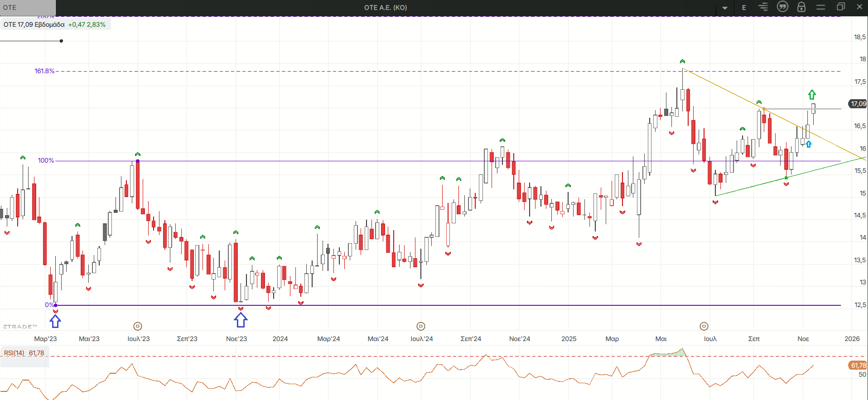Click the small cyan up arrow marker

point(809,144)
